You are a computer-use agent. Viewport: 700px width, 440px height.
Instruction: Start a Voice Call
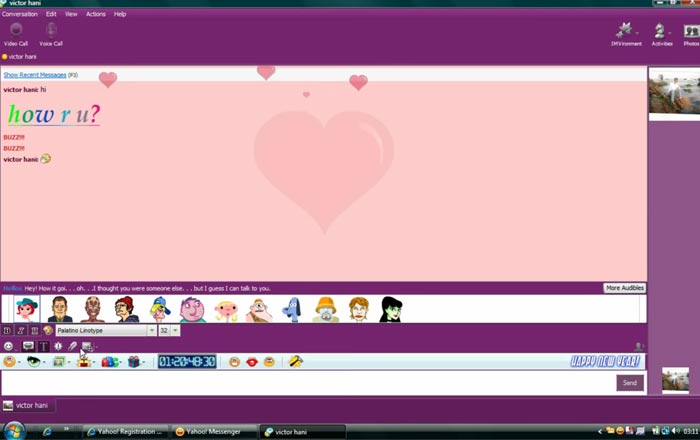51,34
